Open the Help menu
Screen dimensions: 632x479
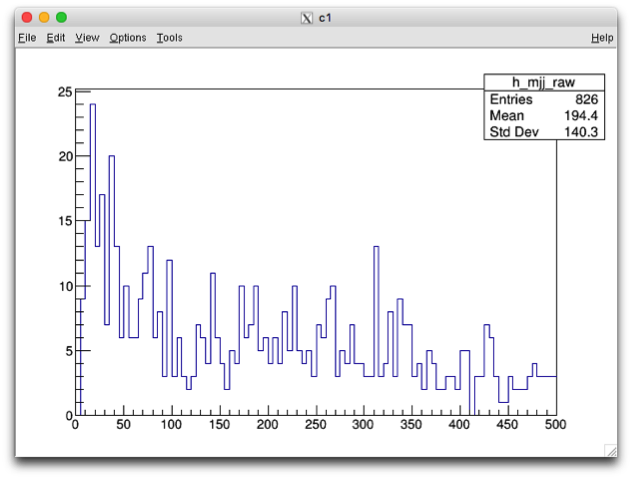point(602,38)
